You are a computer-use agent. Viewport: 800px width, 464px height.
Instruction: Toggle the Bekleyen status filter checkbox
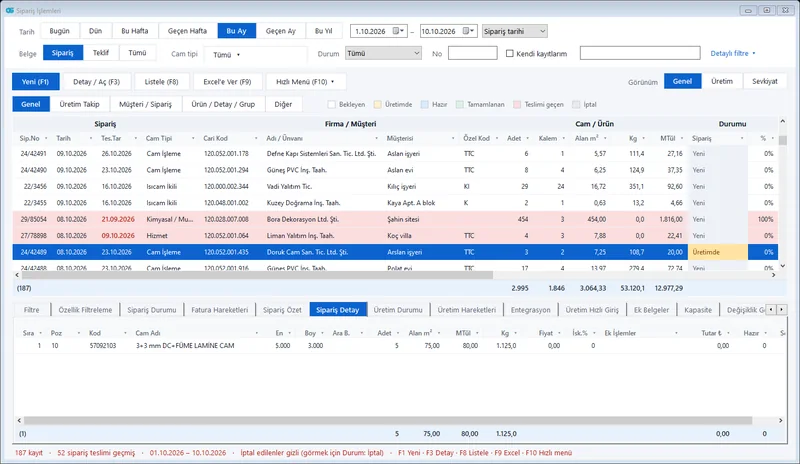click(x=332, y=104)
